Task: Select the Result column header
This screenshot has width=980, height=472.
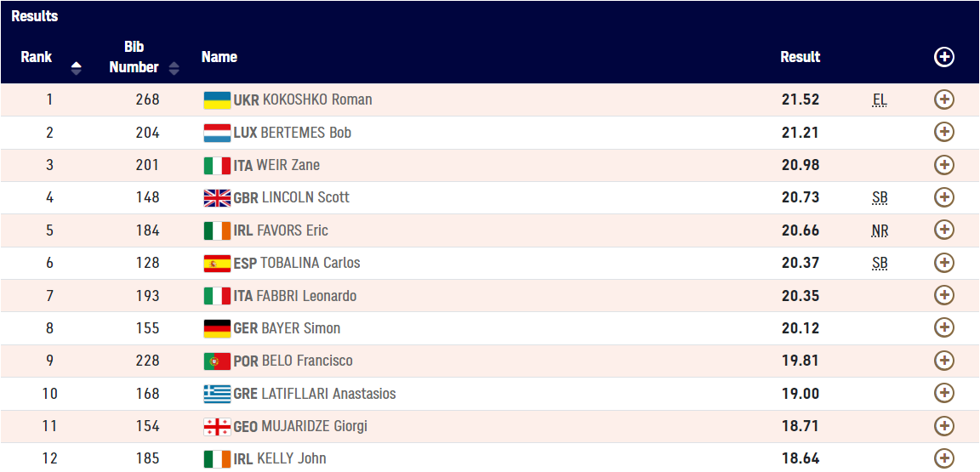Action: 800,57
